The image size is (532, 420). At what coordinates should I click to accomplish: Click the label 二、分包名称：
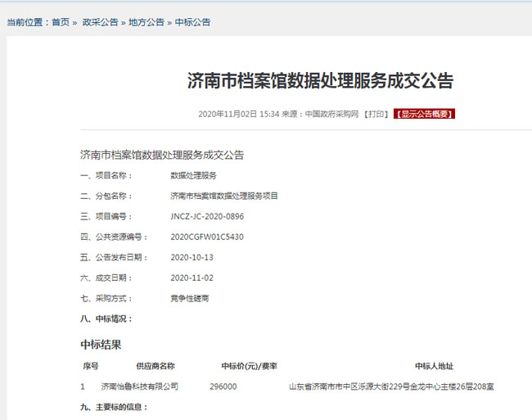[106, 196]
